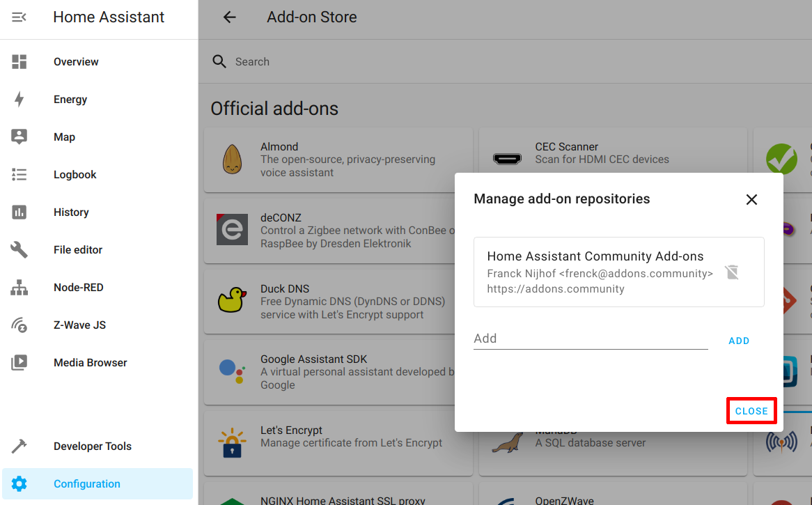
Task: Click the https://addons.community repository URL
Action: pyautogui.click(x=556, y=289)
